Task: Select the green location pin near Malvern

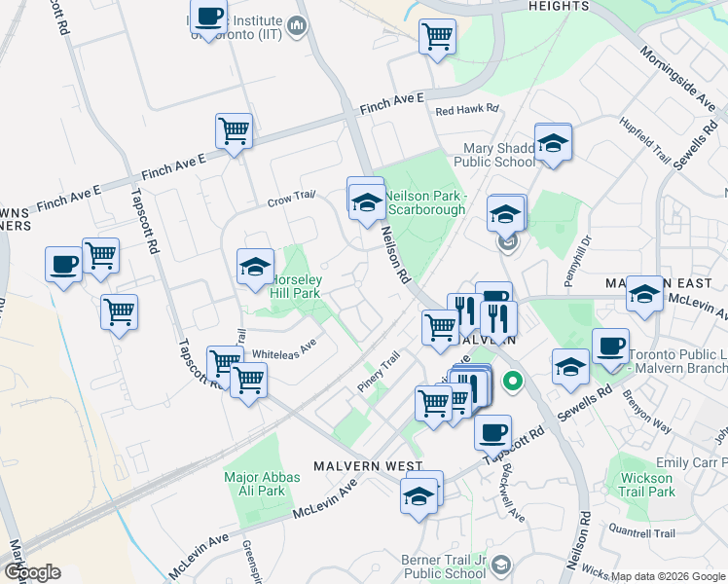Action: pyautogui.click(x=513, y=383)
